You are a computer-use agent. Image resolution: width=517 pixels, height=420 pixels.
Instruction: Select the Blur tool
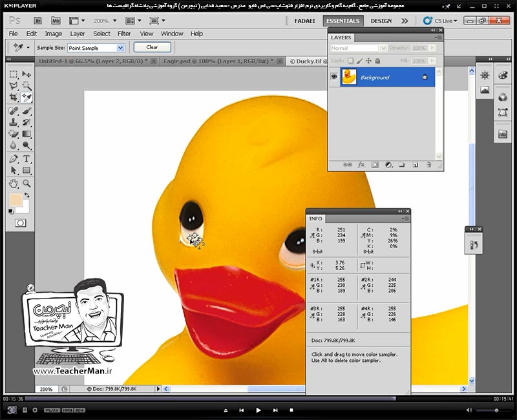coord(14,145)
